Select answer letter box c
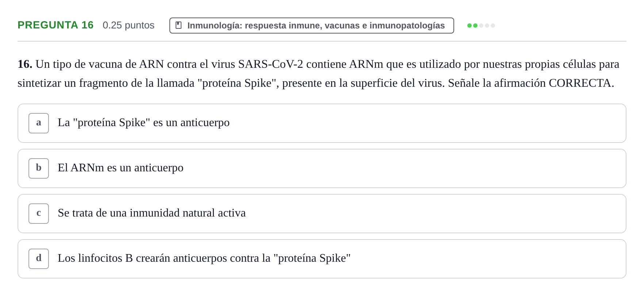The image size is (644, 296). [x=39, y=214]
